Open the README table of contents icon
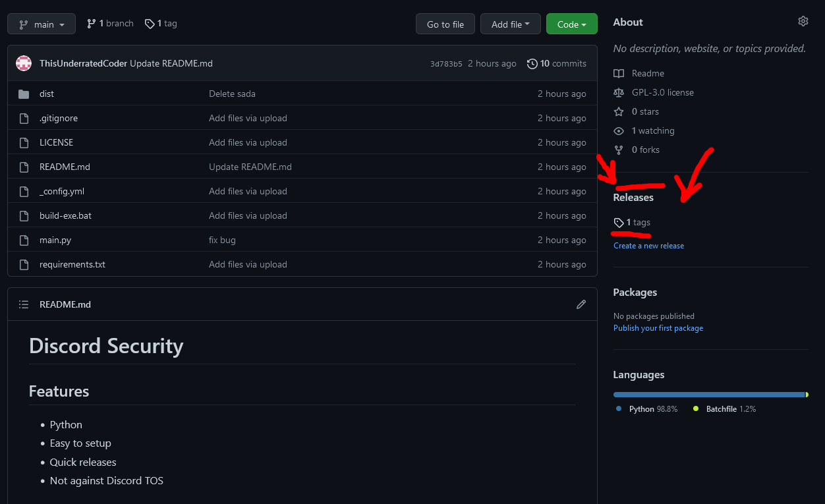Screen dimensions: 825x504 click(x=24, y=304)
